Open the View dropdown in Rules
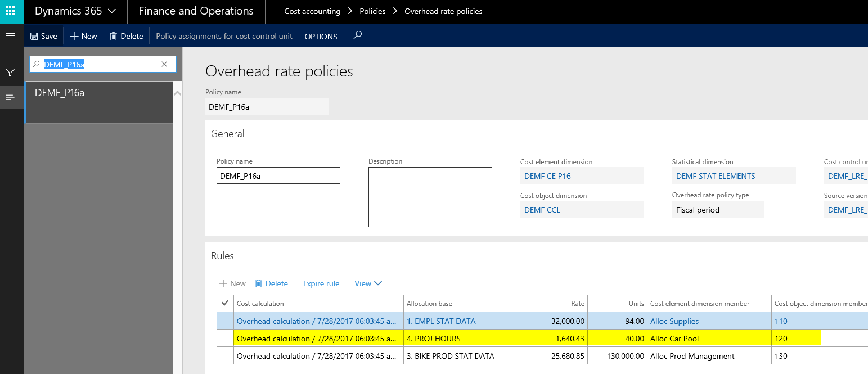868x374 pixels. pyautogui.click(x=368, y=283)
